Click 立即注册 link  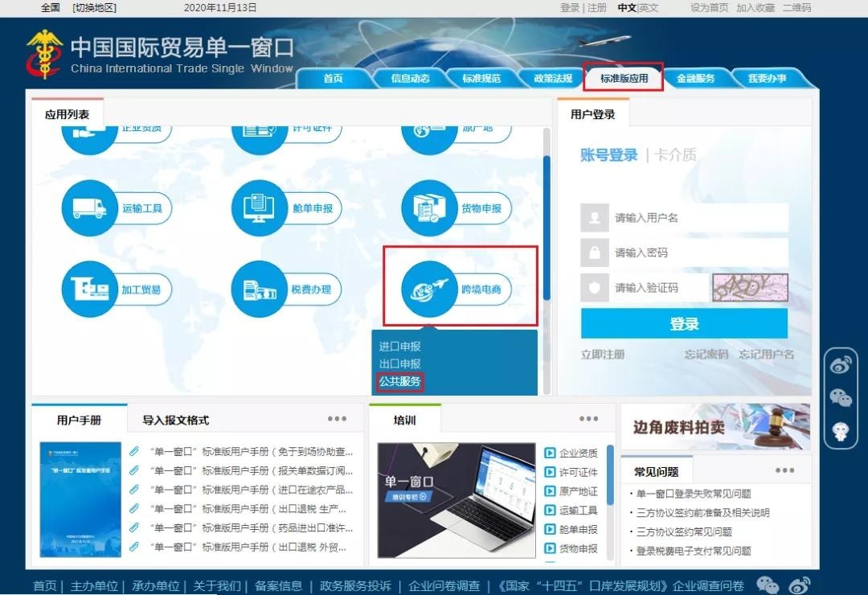pos(602,354)
